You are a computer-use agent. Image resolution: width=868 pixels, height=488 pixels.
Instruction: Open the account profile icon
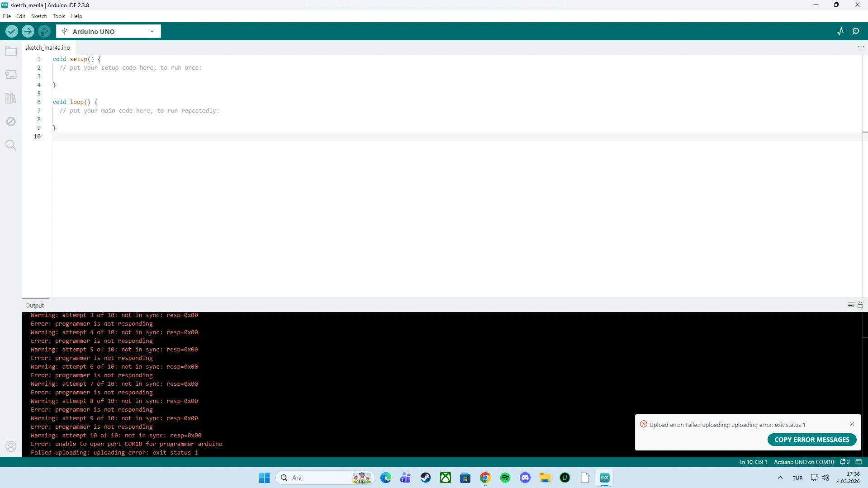click(11, 446)
